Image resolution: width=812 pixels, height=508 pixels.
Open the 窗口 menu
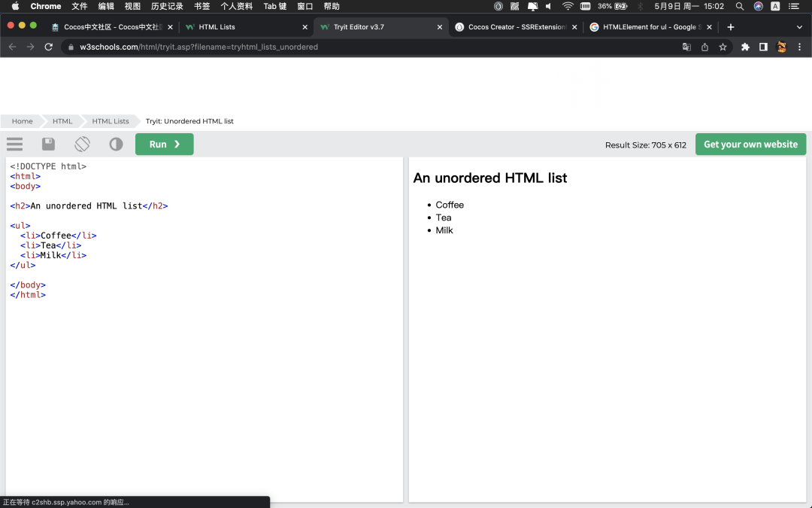[305, 6]
